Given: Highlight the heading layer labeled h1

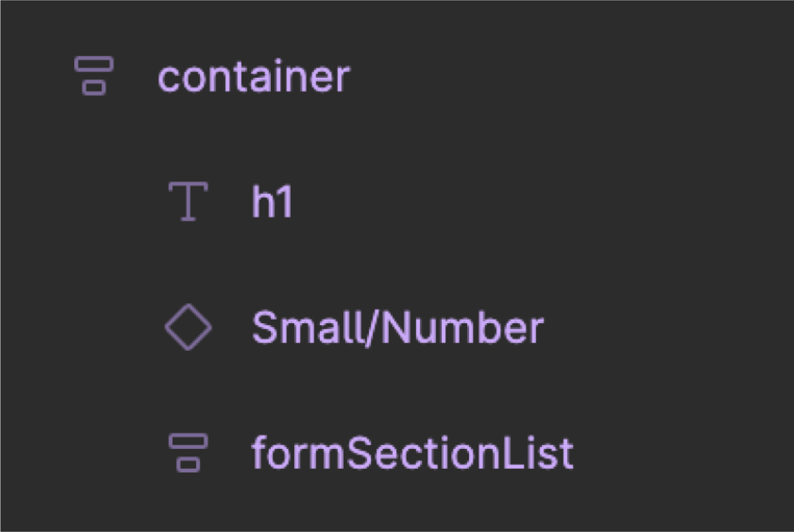Looking at the screenshot, I should (x=272, y=202).
